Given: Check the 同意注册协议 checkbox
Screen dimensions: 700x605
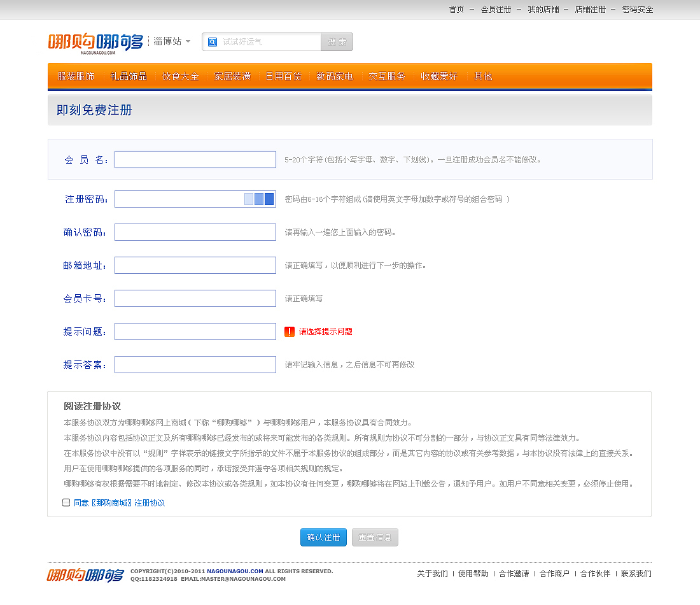Looking at the screenshot, I should coord(66,502).
